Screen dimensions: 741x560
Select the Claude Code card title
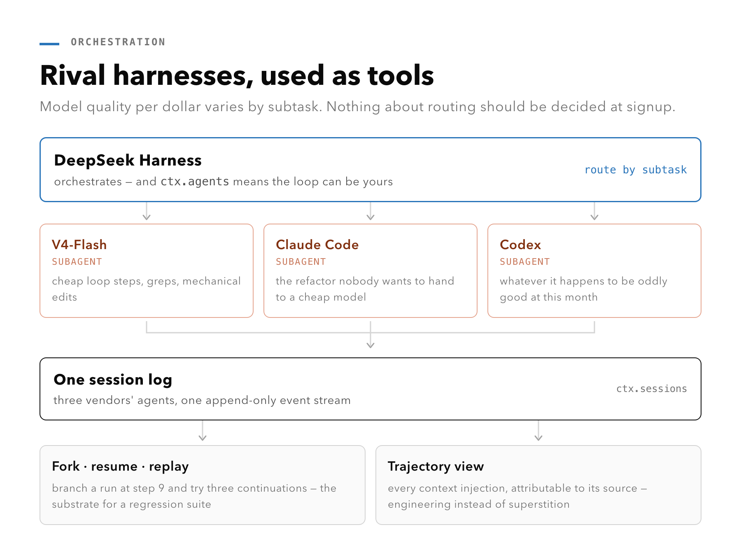point(317,245)
